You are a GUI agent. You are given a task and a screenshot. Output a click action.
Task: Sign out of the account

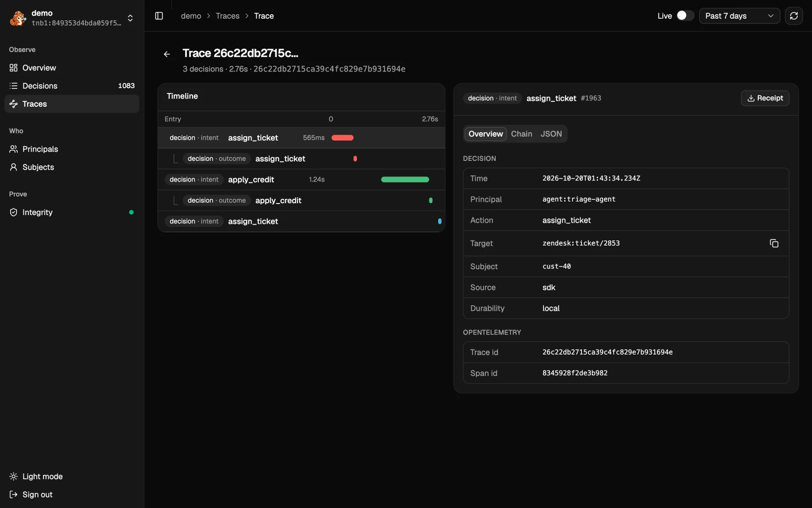tap(72, 495)
